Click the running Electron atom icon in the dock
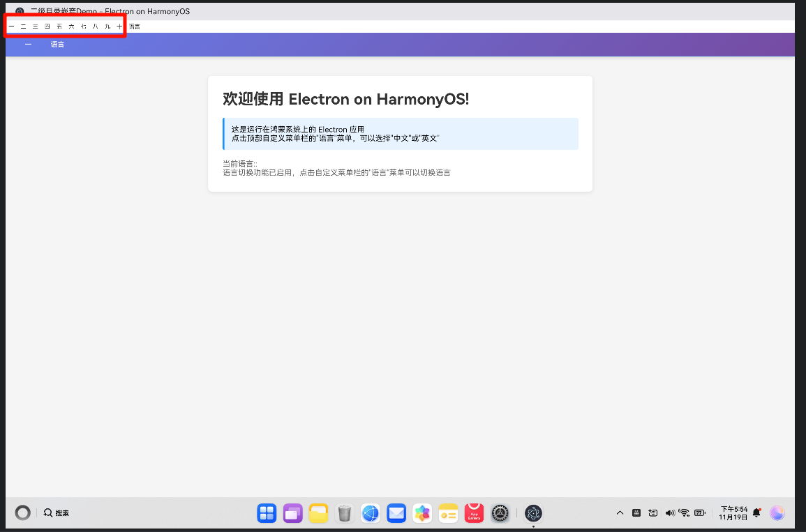 pos(534,512)
